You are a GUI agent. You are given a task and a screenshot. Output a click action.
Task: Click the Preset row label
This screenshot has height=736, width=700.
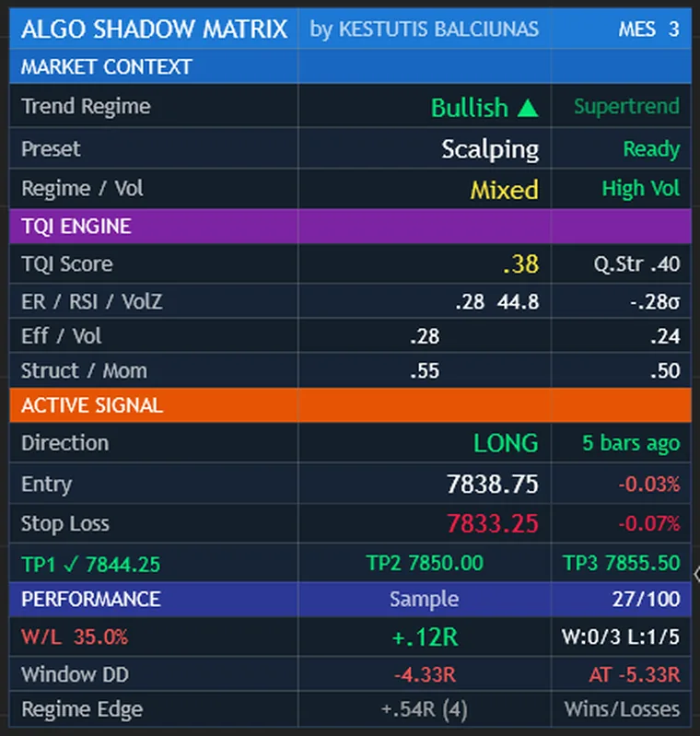click(x=51, y=149)
